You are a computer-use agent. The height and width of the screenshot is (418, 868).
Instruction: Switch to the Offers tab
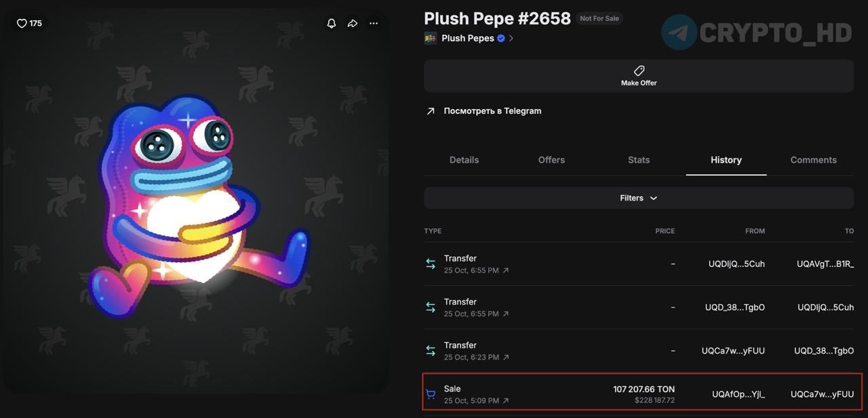pyautogui.click(x=551, y=161)
